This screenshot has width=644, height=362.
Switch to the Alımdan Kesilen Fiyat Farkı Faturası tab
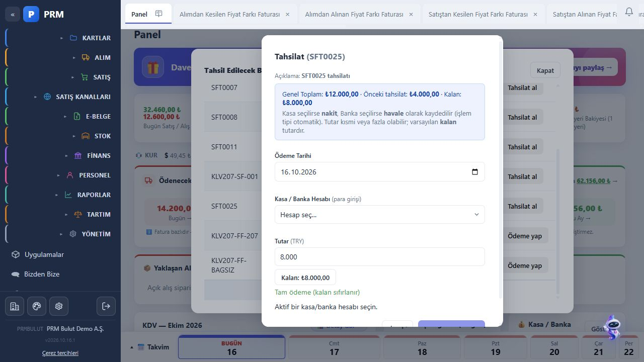click(229, 14)
